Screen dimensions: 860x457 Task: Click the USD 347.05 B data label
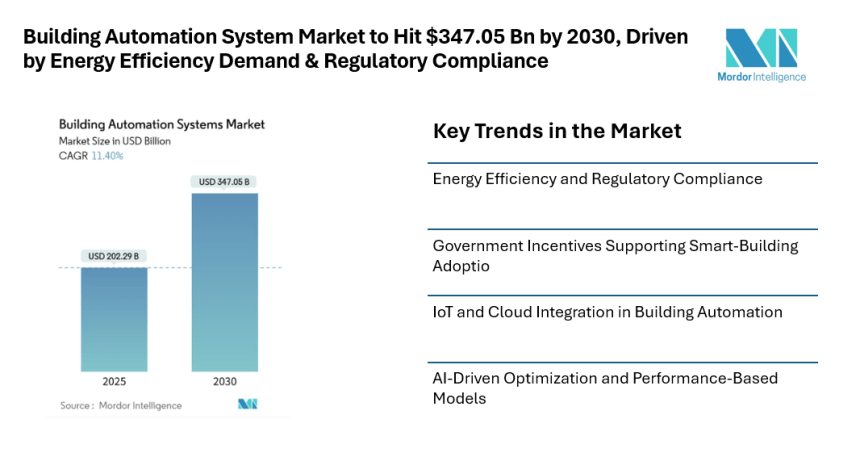[x=224, y=182]
